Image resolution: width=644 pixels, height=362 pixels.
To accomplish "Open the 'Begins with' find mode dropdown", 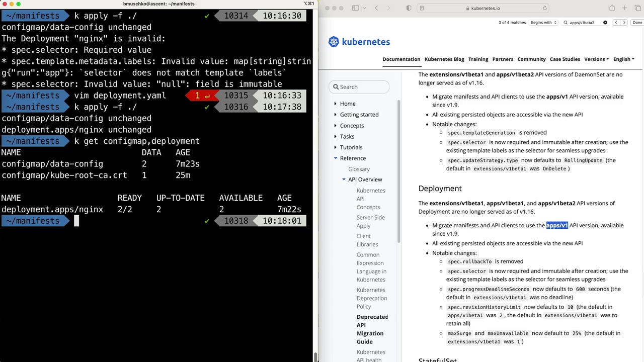I will tap(543, 23).
